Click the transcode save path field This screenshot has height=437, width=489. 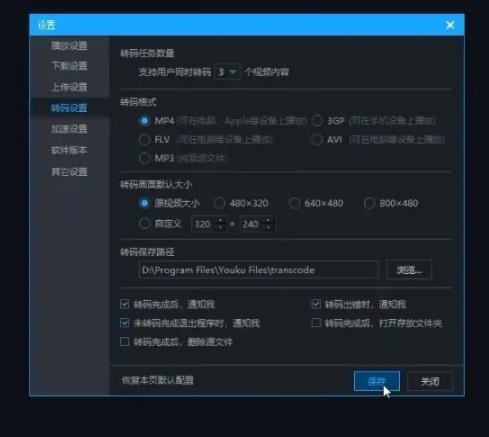click(259, 270)
